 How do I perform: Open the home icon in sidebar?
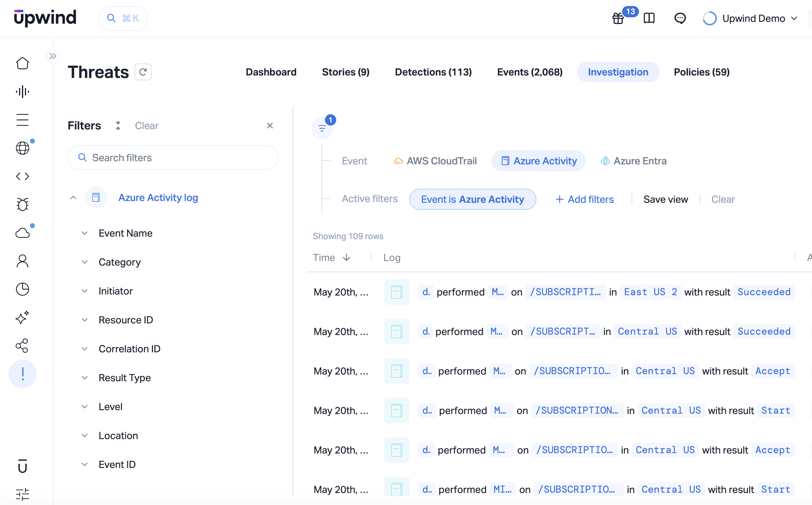23,63
